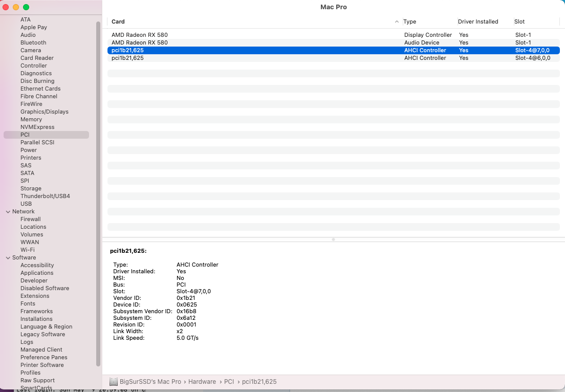Image resolution: width=565 pixels, height=392 pixels.
Task: Open Controller in the sidebar
Action: coord(33,66)
